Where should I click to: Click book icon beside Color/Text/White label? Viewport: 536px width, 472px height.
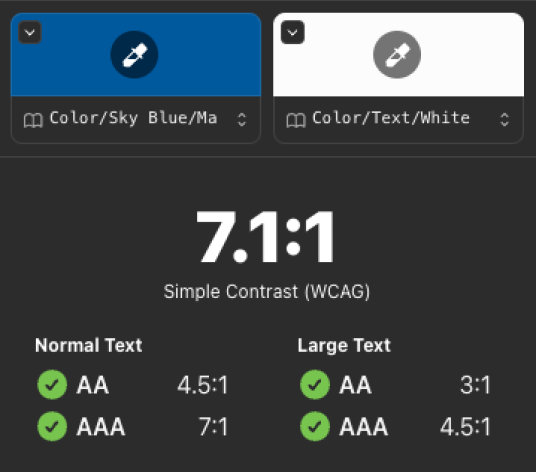tap(296, 120)
